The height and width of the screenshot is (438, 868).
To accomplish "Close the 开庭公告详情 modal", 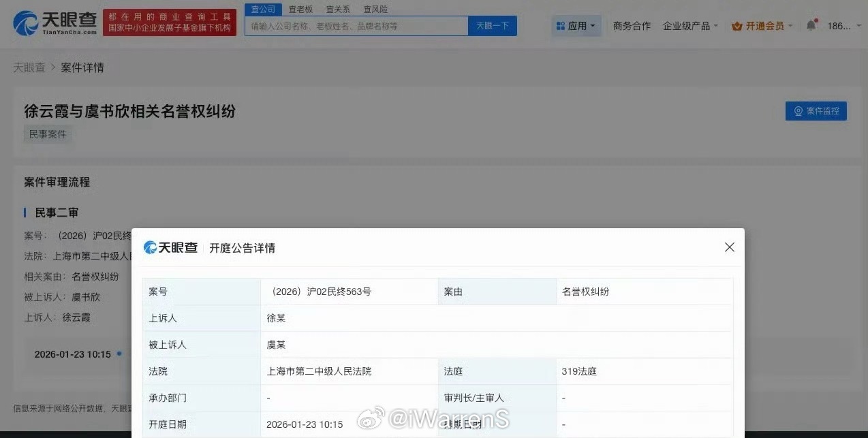I will point(729,247).
